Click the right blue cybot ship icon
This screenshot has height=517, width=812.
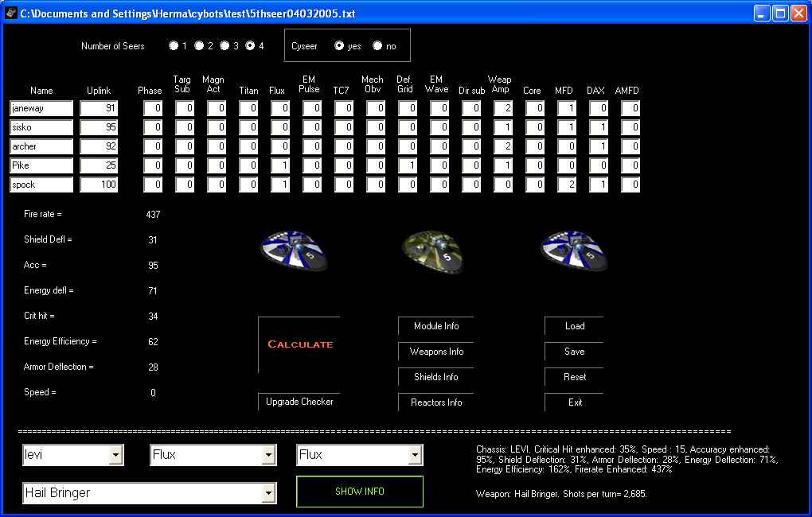click(x=574, y=251)
